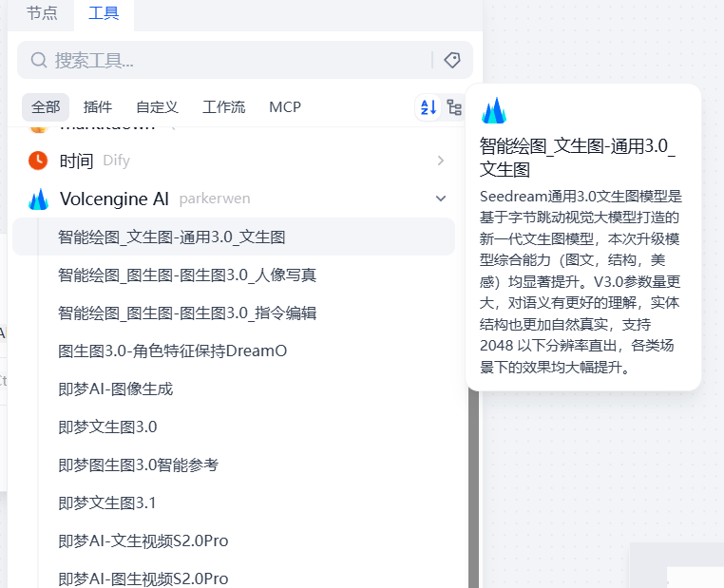Click the tag filter icon in search bar
The image size is (724, 588).
pyautogui.click(x=452, y=60)
